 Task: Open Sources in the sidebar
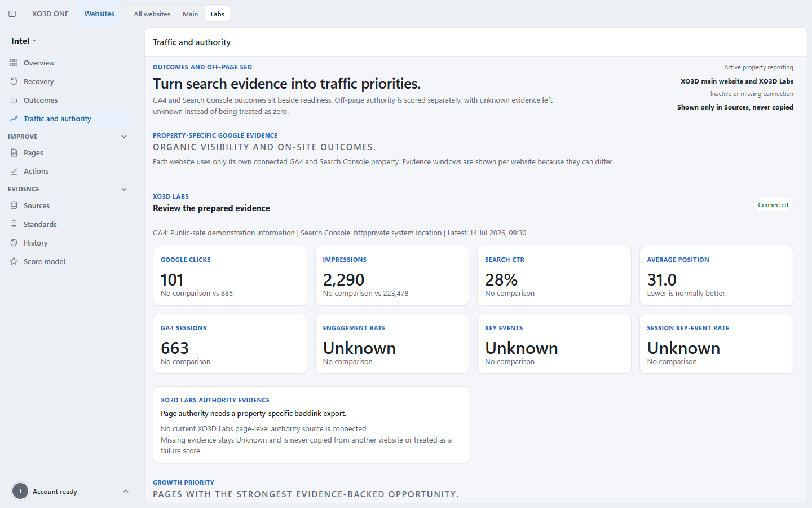point(68,205)
